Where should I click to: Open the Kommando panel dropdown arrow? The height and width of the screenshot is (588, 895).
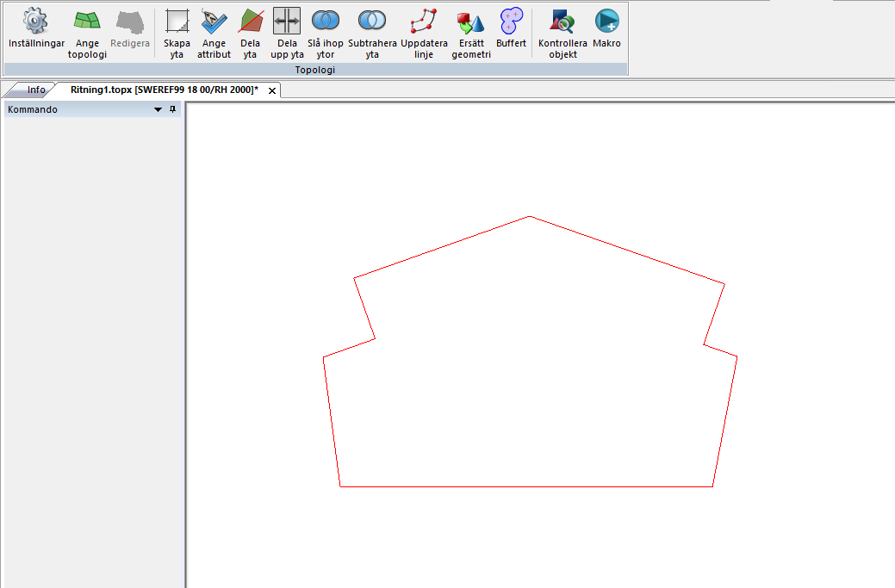click(158, 110)
